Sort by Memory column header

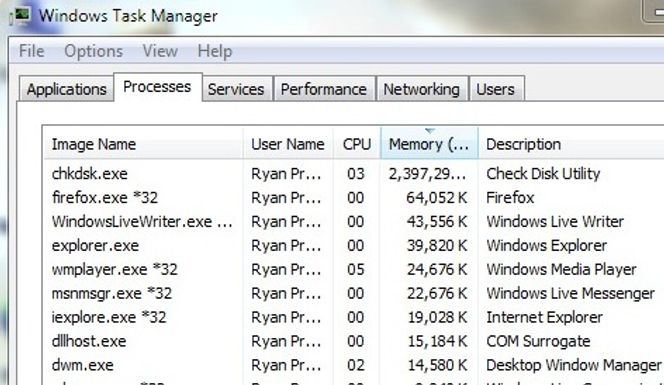pos(429,144)
